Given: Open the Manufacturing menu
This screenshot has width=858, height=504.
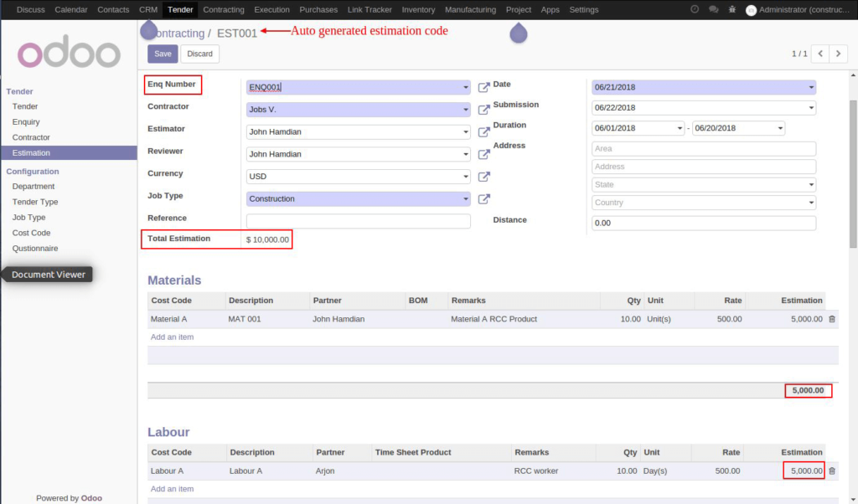Looking at the screenshot, I should click(470, 9).
